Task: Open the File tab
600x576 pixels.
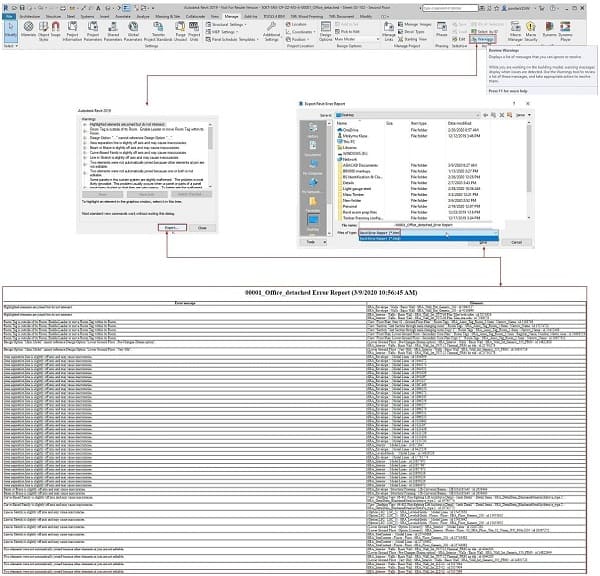Action: [x=9, y=16]
